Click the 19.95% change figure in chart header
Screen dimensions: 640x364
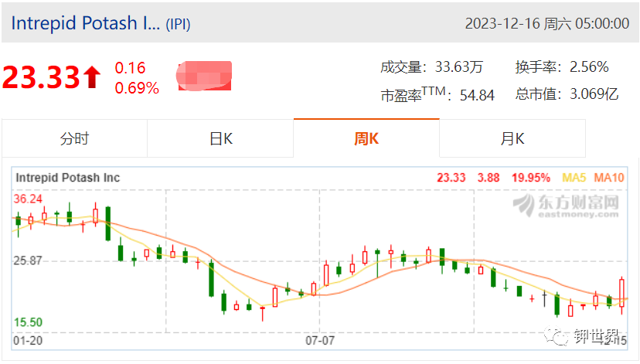(x=530, y=178)
